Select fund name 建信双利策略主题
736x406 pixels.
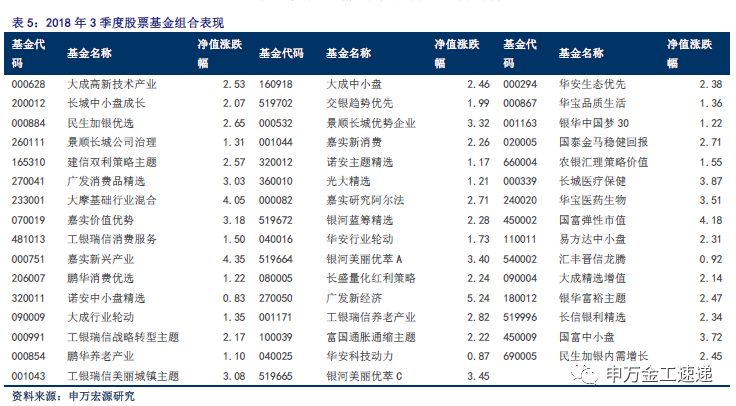coord(112,162)
